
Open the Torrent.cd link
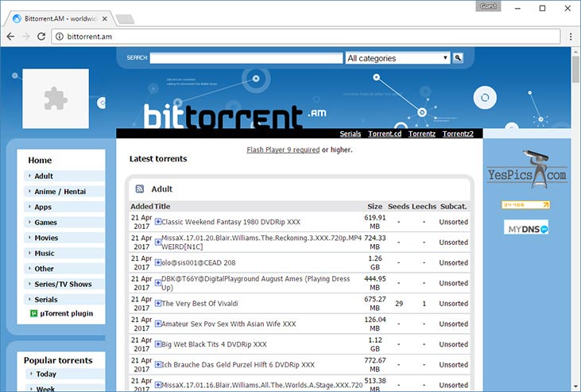coord(385,134)
